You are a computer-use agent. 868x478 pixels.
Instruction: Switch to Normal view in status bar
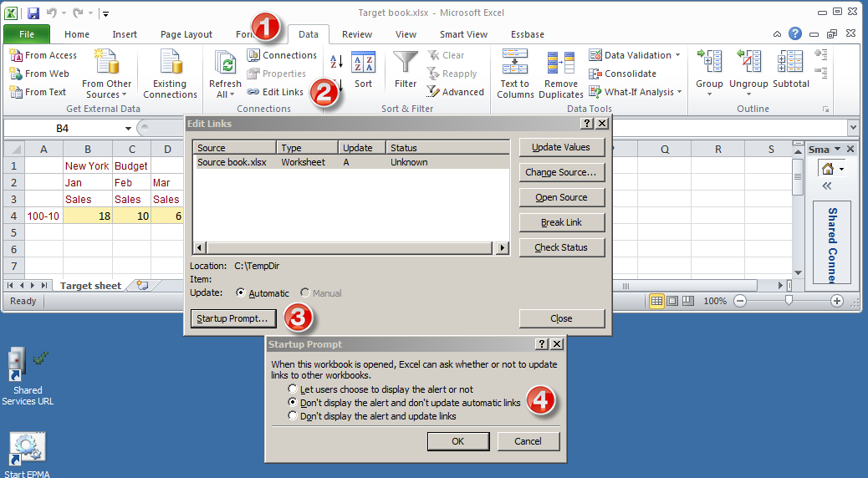click(x=656, y=301)
